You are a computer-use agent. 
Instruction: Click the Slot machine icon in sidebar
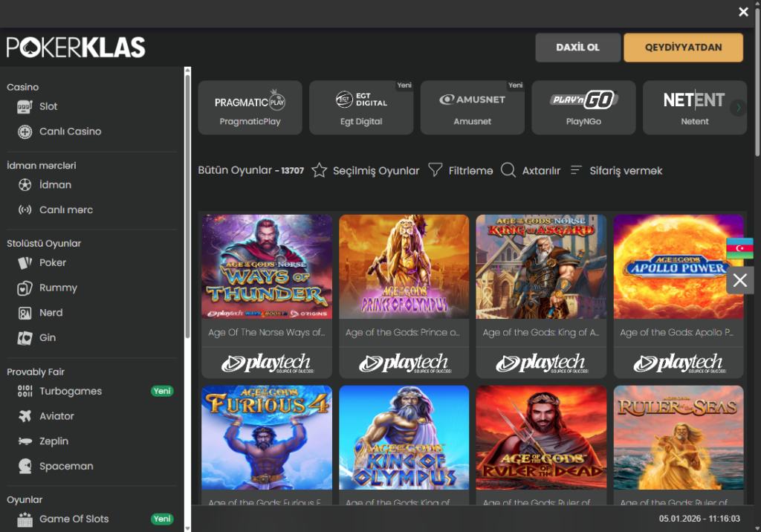pos(25,106)
